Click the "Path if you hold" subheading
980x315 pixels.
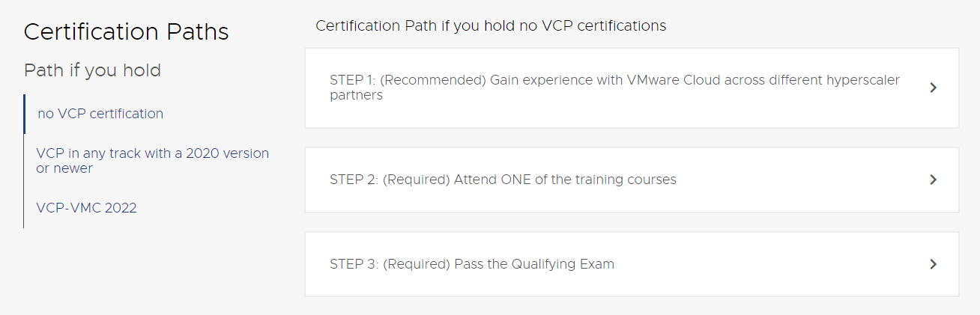(x=92, y=70)
